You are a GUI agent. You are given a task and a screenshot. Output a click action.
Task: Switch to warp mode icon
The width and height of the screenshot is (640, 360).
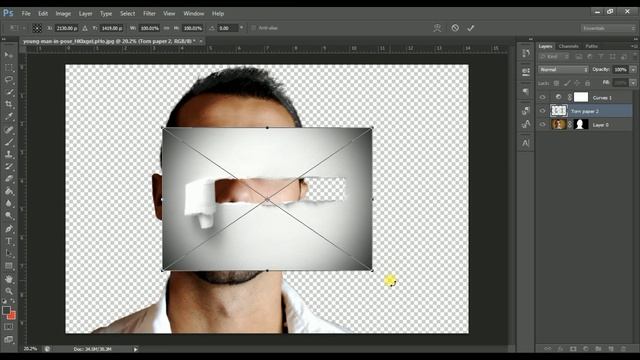(437, 28)
